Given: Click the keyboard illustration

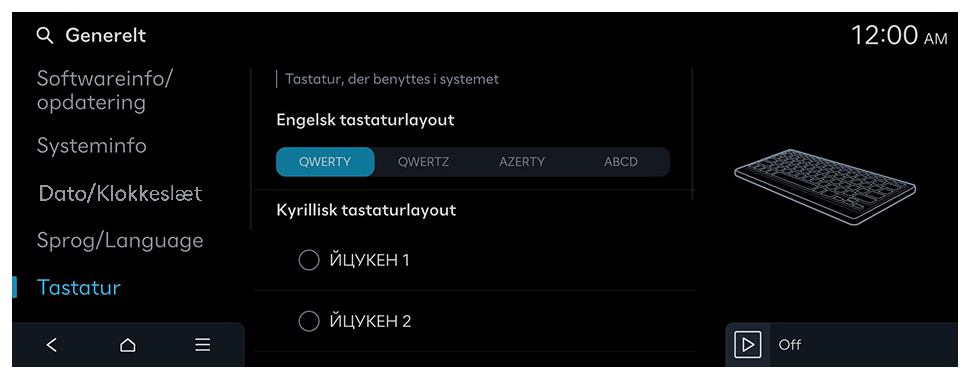Looking at the screenshot, I should coord(825,187).
